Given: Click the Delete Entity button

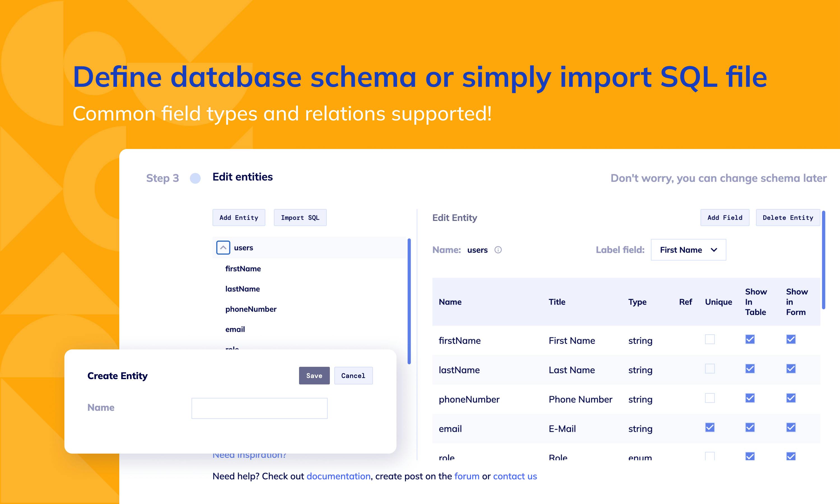Looking at the screenshot, I should tap(788, 218).
